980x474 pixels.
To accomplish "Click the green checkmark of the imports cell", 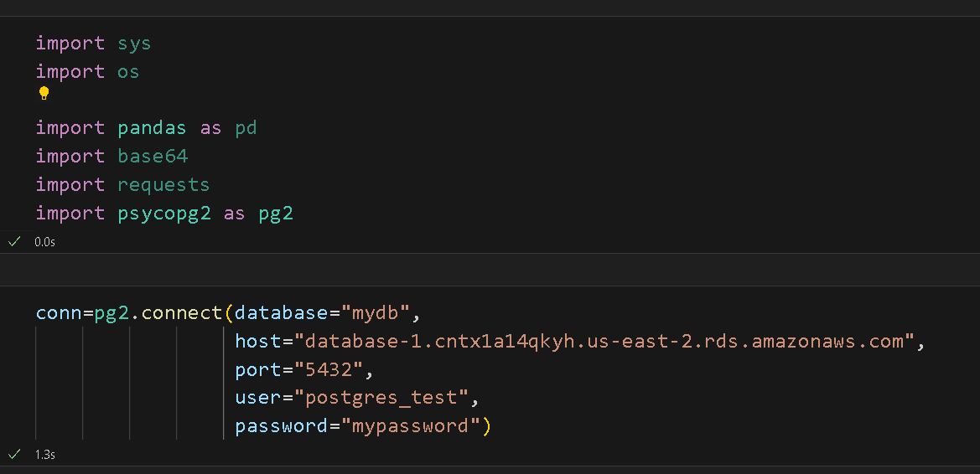I will point(13,241).
